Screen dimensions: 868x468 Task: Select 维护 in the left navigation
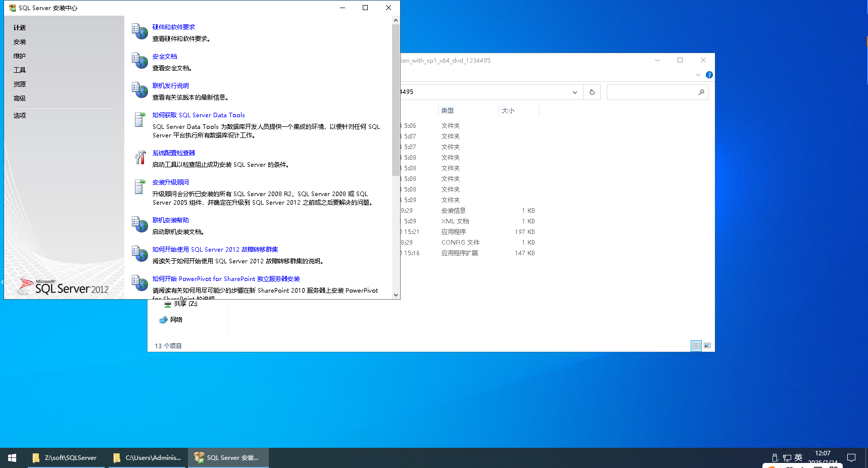click(x=20, y=56)
